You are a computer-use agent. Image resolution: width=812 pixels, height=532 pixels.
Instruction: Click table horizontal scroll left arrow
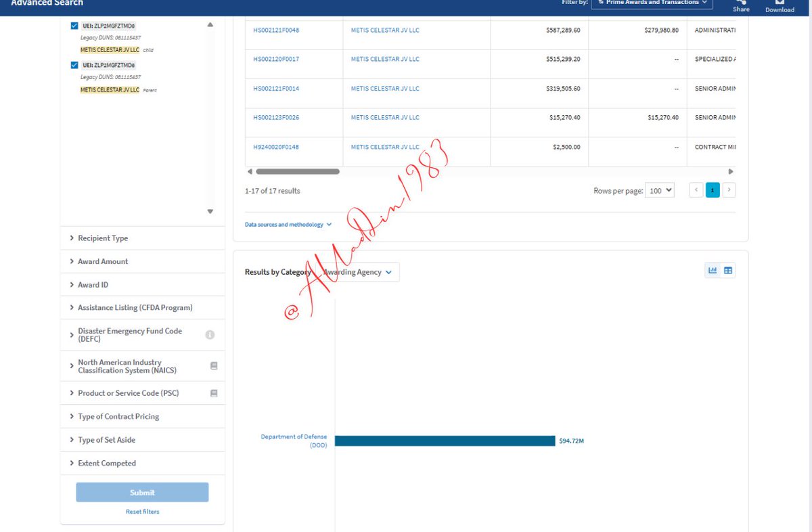coord(250,172)
